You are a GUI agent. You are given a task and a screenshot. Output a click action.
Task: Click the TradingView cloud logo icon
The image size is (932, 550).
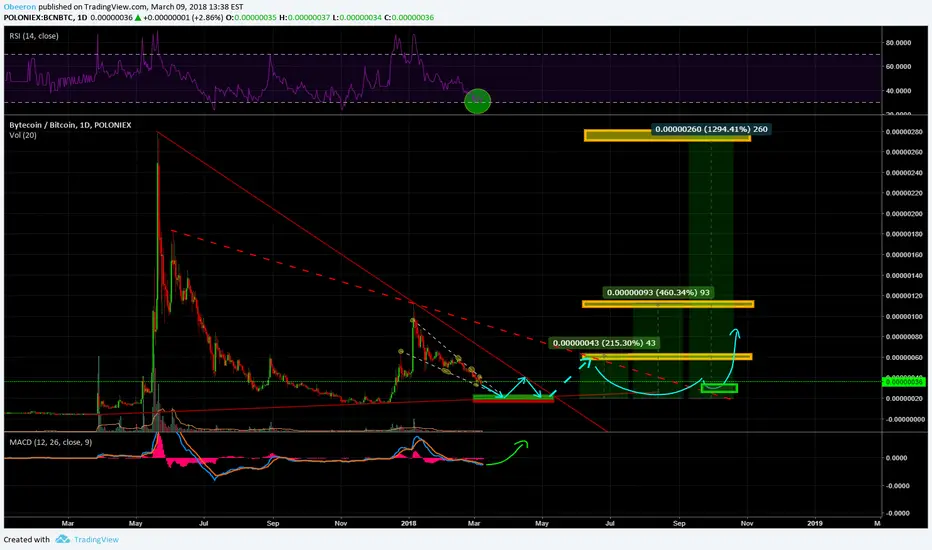pos(62,539)
